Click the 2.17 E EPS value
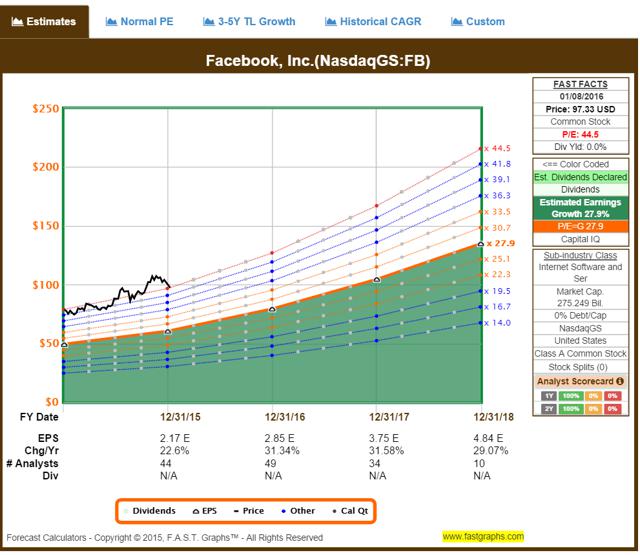This screenshot has width=640, height=555. pyautogui.click(x=175, y=438)
